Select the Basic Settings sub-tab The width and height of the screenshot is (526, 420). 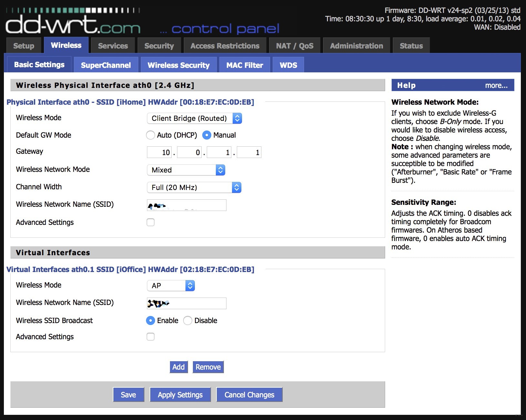tap(39, 65)
